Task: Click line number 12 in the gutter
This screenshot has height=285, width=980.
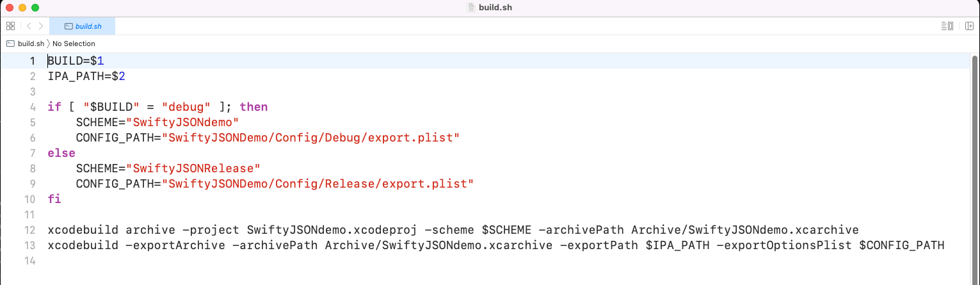Action: tap(29, 230)
